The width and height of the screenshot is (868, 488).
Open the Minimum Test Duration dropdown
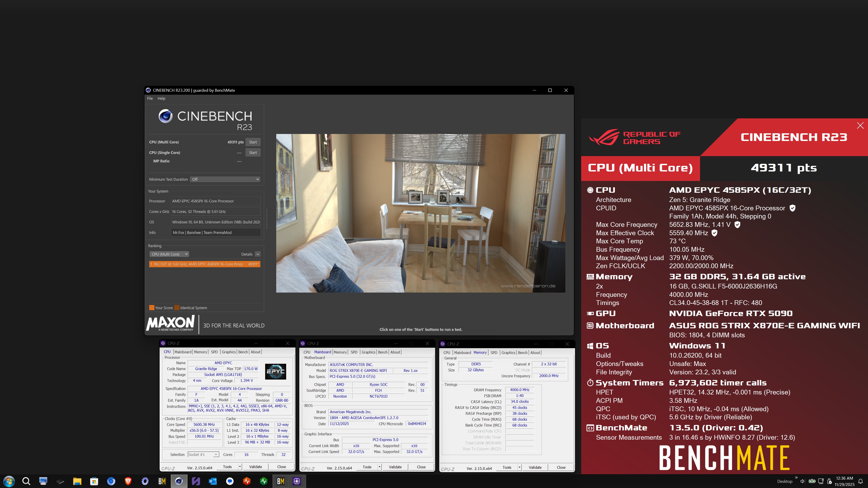(x=225, y=179)
